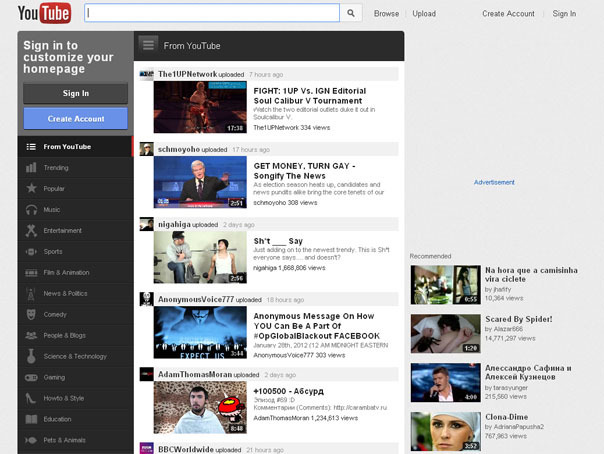
Task: Click the Popular star icon
Action: (31, 188)
